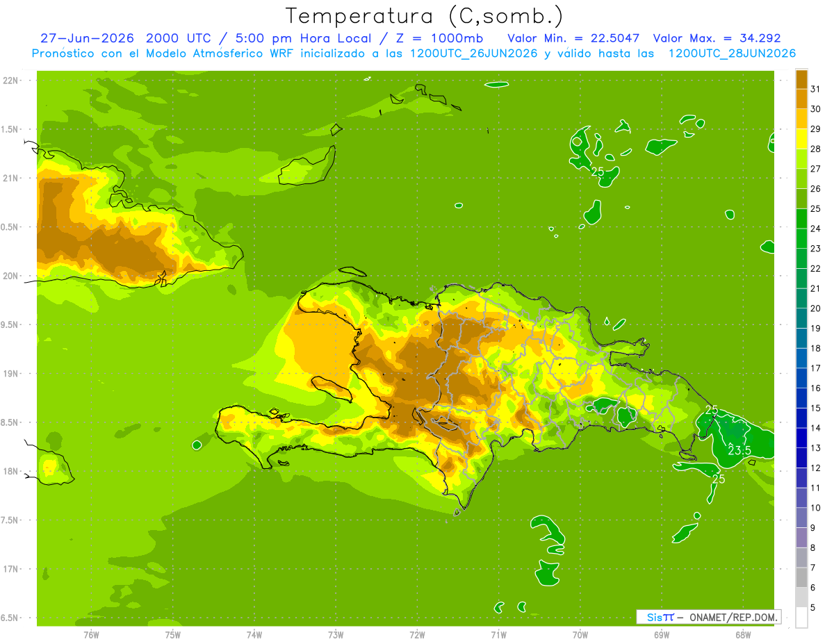Click the '18N' latitude axis label
Image resolution: width=834 pixels, height=644 pixels.
click(11, 471)
